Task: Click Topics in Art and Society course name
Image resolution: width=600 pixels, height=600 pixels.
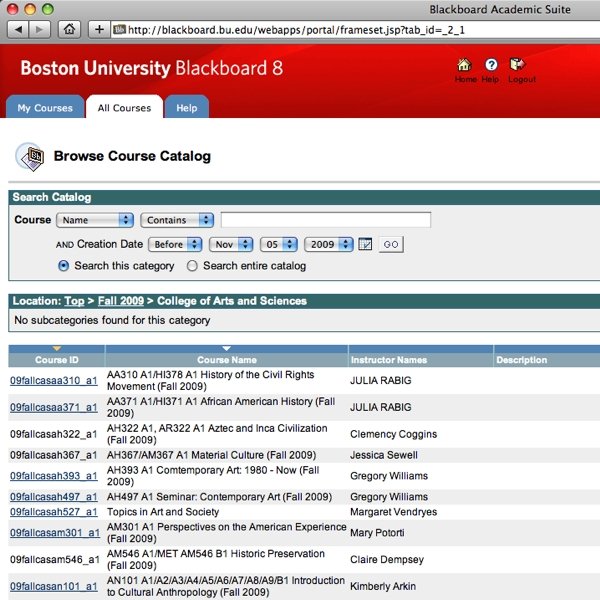Action: tap(163, 512)
